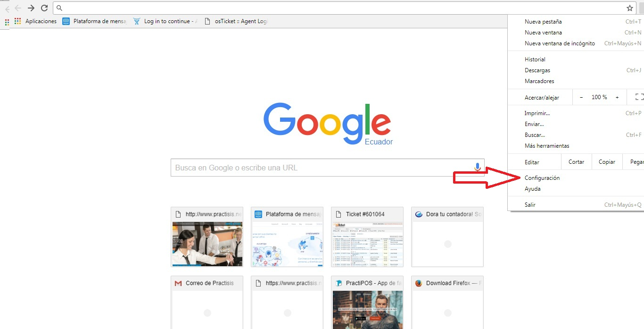Reload the current page

pos(44,8)
